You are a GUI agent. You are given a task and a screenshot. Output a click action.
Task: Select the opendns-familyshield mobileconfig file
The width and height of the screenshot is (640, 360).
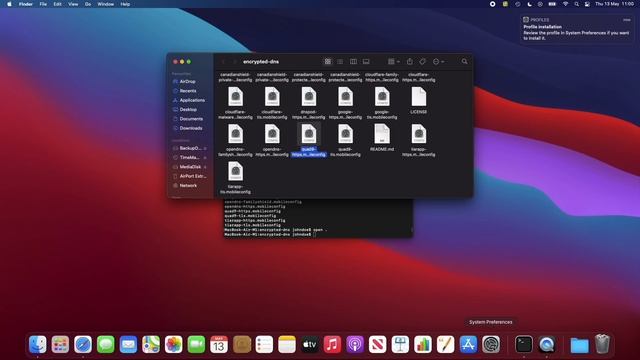pyautogui.click(x=236, y=140)
